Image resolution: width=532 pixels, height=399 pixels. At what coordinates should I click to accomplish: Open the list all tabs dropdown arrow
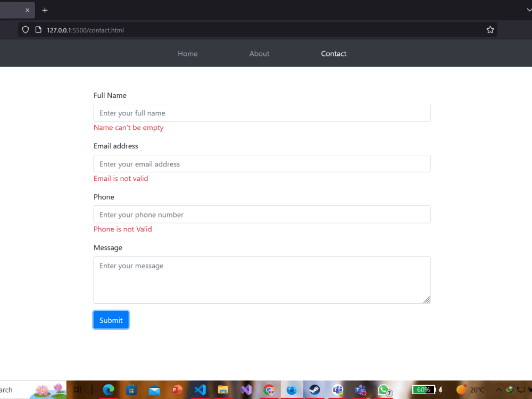click(x=529, y=10)
